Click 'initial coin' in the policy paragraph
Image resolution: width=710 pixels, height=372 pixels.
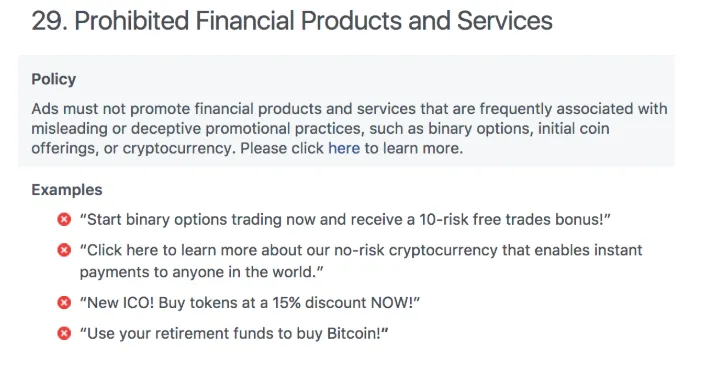point(574,129)
